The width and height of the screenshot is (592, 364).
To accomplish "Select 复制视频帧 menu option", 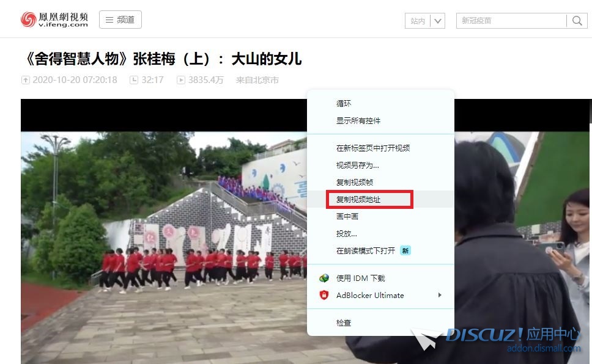I will (x=355, y=182).
